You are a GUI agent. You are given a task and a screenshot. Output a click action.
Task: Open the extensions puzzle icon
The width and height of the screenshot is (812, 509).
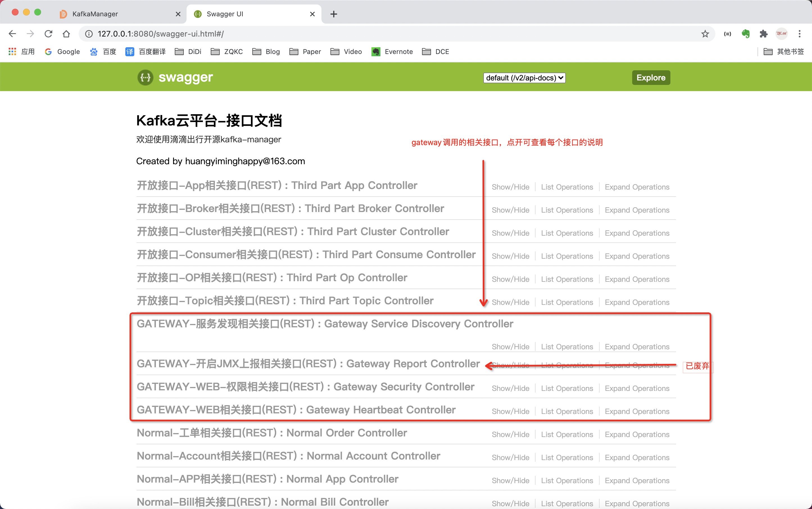pyautogui.click(x=763, y=34)
